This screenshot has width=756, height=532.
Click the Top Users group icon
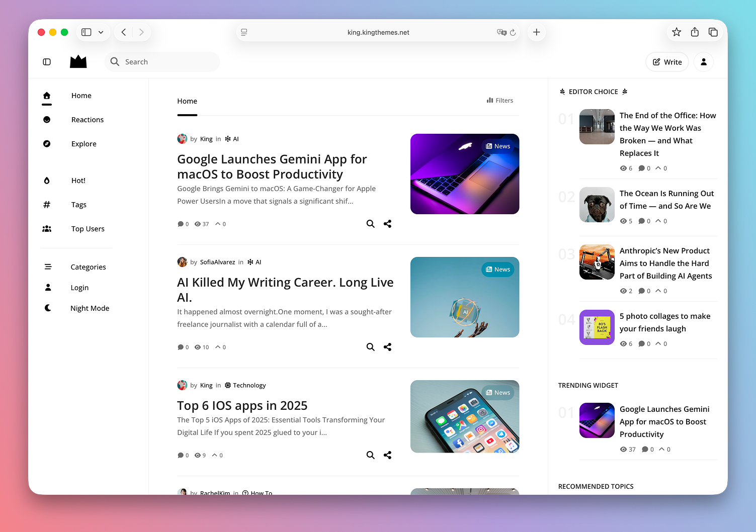click(x=47, y=229)
